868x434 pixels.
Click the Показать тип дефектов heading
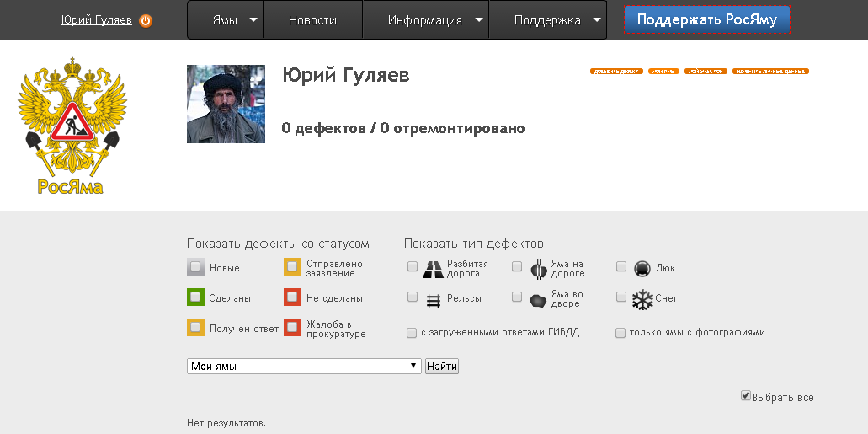click(474, 244)
